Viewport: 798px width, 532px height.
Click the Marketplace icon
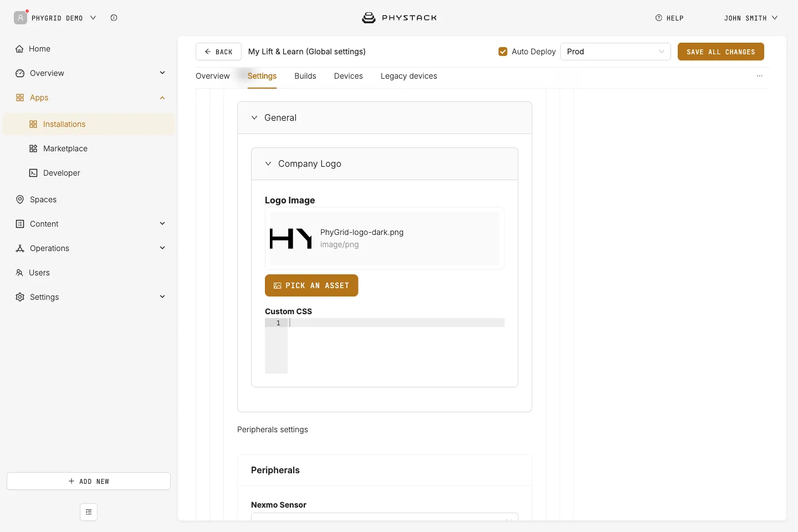pyautogui.click(x=33, y=149)
